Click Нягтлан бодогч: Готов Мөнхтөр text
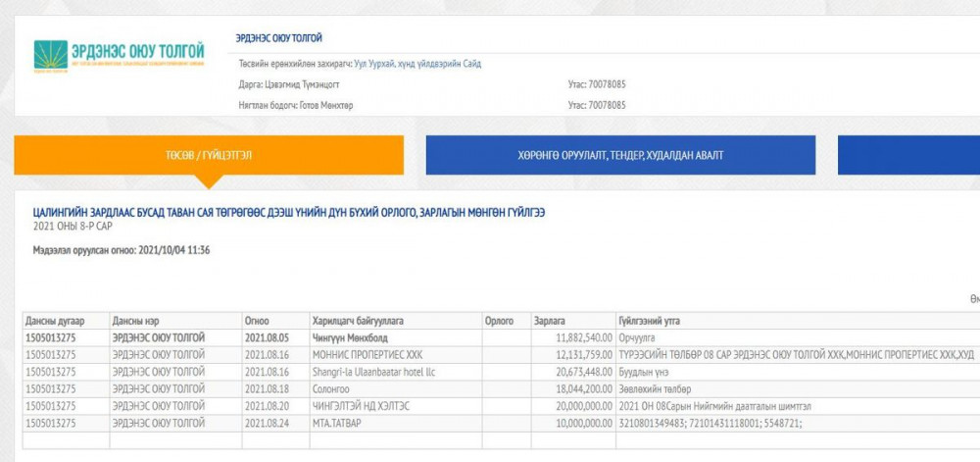The height and width of the screenshot is (462, 980). pos(296,105)
